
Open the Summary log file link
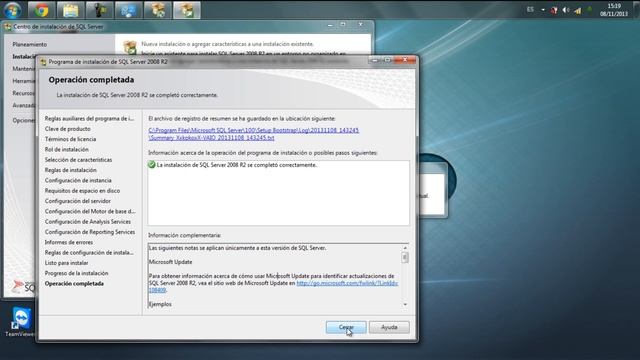click(253, 134)
